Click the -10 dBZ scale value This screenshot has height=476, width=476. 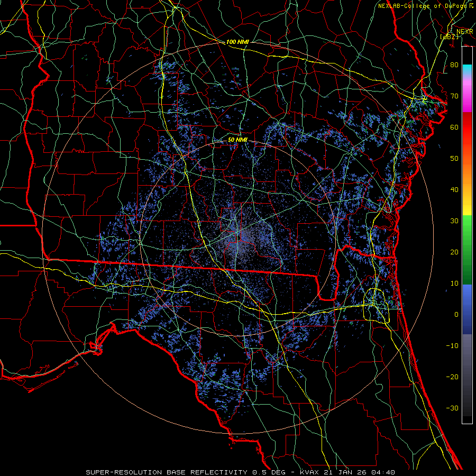click(452, 346)
